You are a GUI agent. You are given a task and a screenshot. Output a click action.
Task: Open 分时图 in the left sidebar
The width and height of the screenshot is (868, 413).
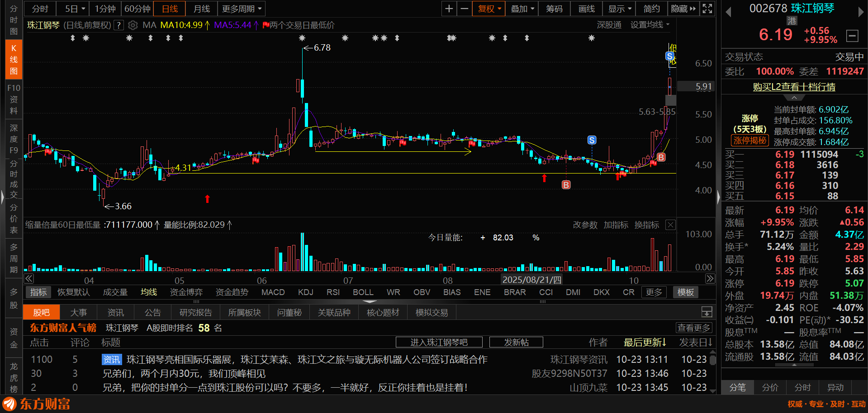point(14,20)
